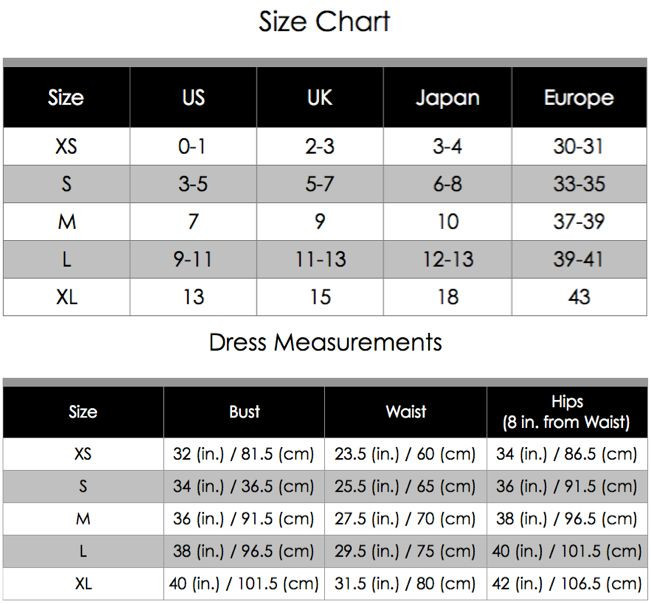Select the 27.5 (in.) / 70 (cm) waist cell
Screen dimensions: 651x604
coord(406,519)
